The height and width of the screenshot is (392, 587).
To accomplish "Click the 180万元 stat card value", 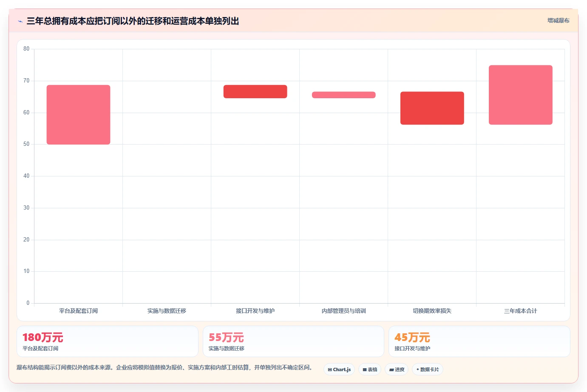I will [43, 338].
